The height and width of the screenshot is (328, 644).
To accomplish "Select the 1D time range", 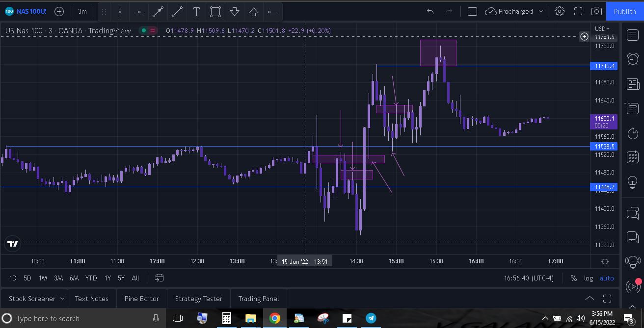I will click(x=13, y=278).
